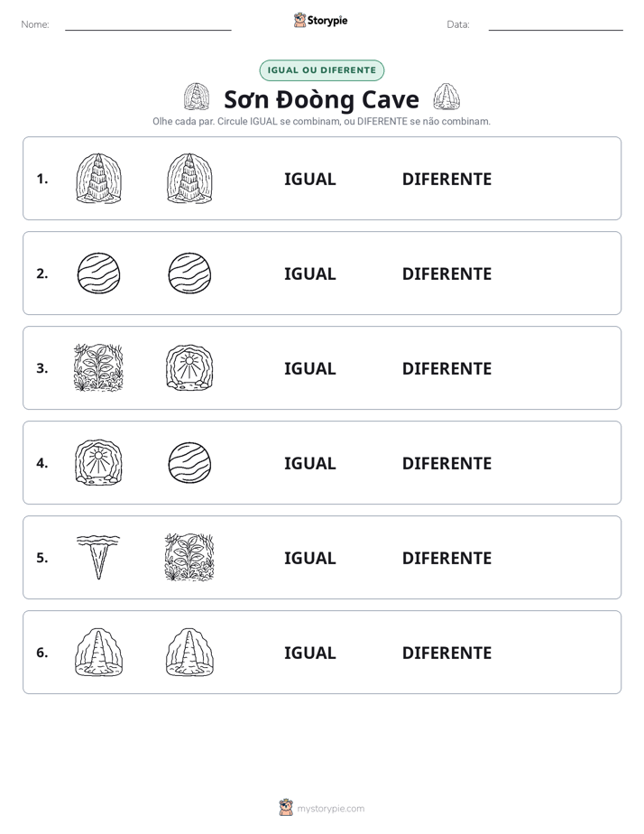Screen dimensions: 644x834
Task: Choose IGUAL for pair 6
Action: point(309,653)
